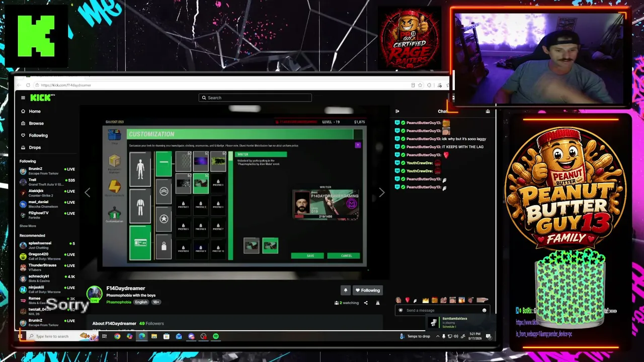
Task: Open the Customization hanger icon in the game menu
Action: (x=114, y=213)
